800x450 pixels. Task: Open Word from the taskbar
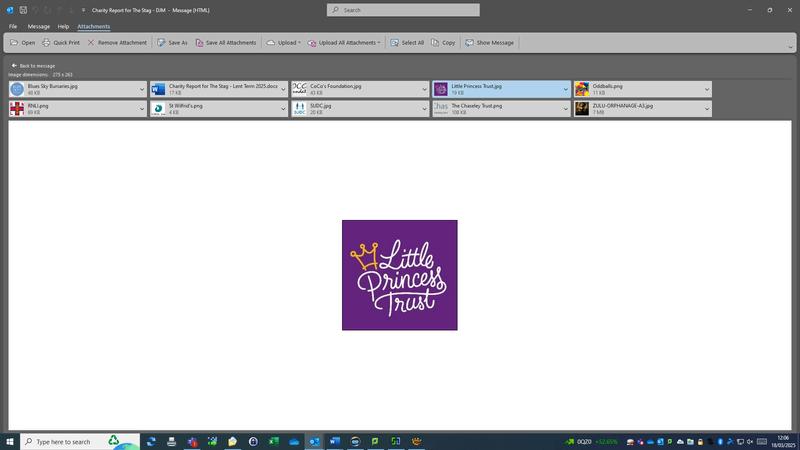[x=335, y=441]
